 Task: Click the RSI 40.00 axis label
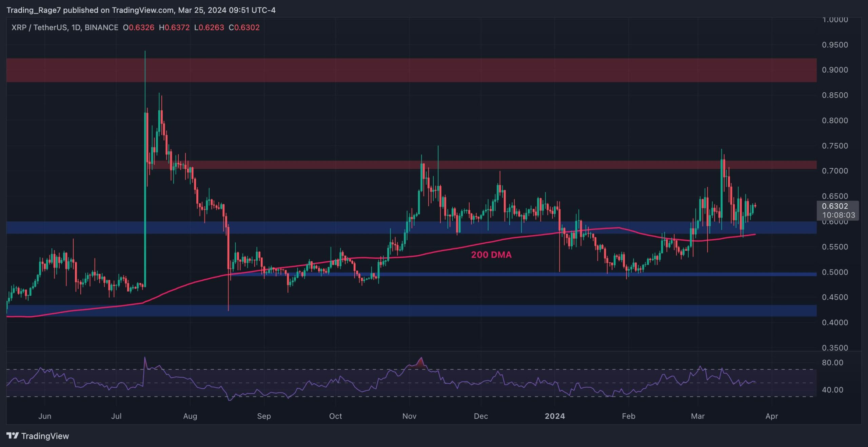point(832,390)
